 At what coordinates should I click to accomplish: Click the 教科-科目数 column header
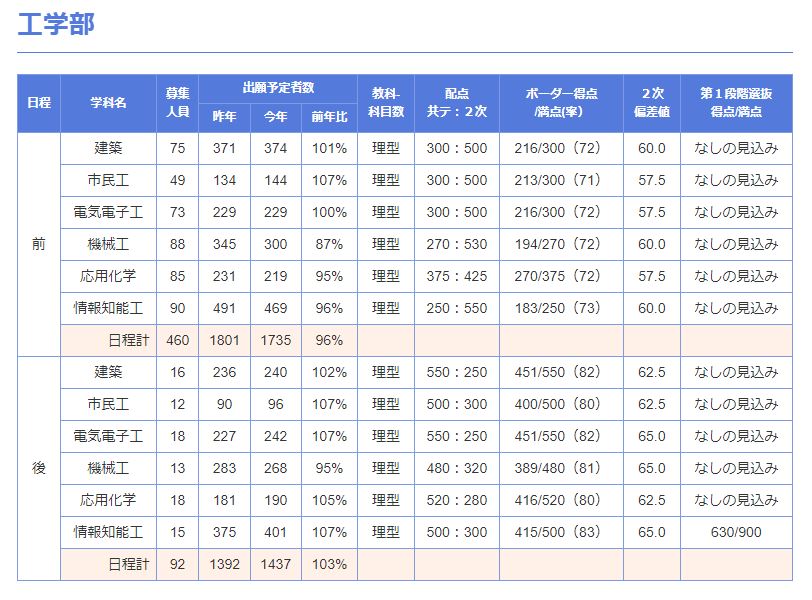click(385, 103)
